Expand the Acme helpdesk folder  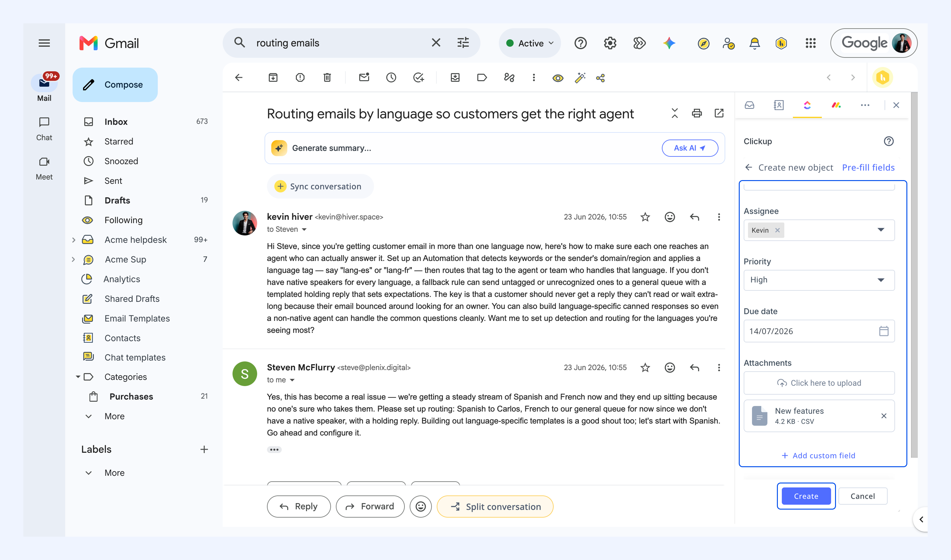[74, 240]
